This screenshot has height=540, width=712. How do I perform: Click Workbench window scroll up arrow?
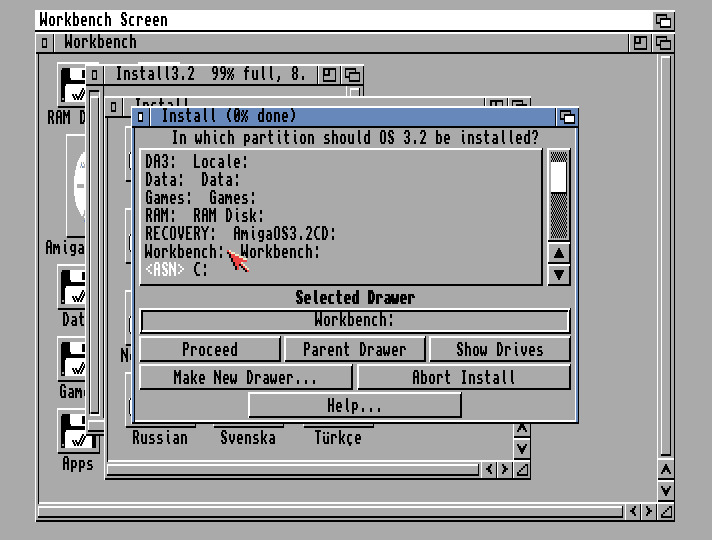coord(666,470)
